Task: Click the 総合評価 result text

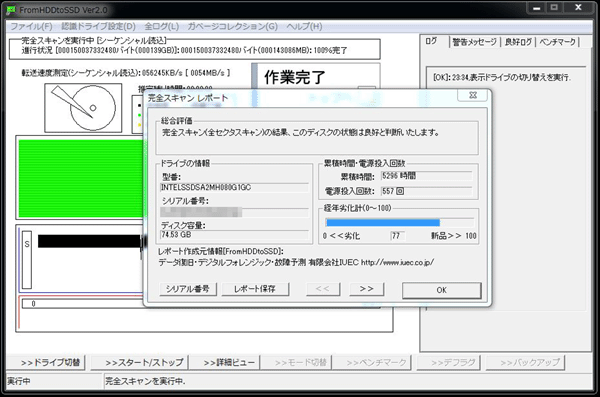Action: (300, 133)
